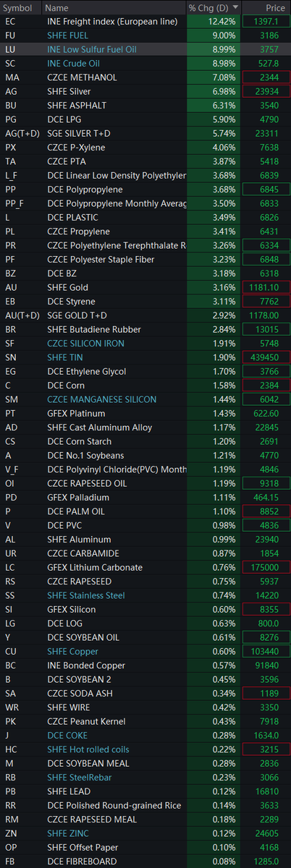
Task: Select CZCE Propylene name
Action: (x=79, y=231)
